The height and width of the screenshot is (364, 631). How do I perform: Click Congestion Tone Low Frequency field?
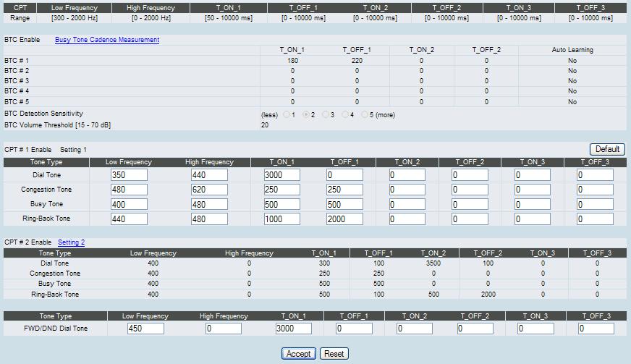tap(129, 190)
